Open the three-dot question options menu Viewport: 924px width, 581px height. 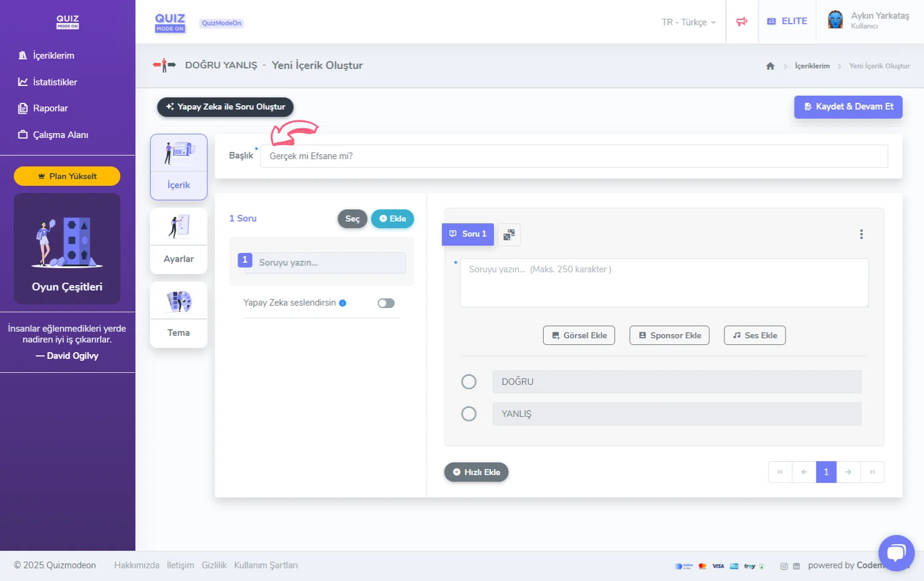(861, 234)
